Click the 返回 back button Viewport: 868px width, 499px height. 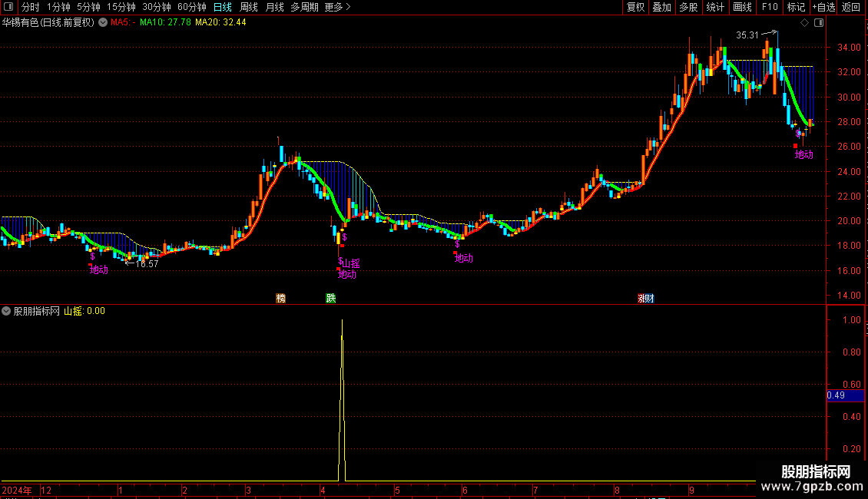pos(851,7)
